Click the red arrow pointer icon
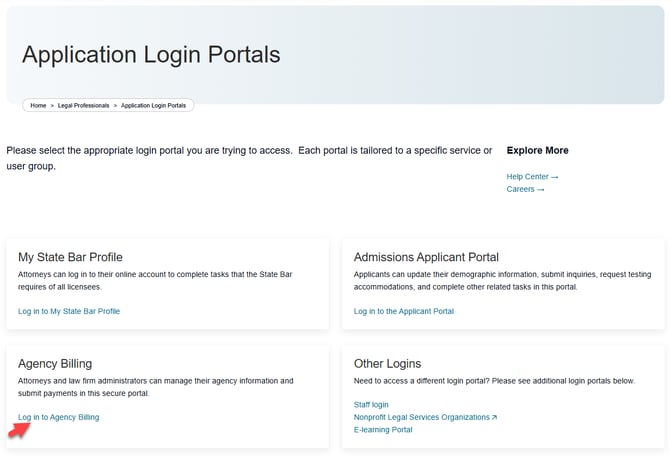Screen dimensions: 670x466 (x=19, y=430)
